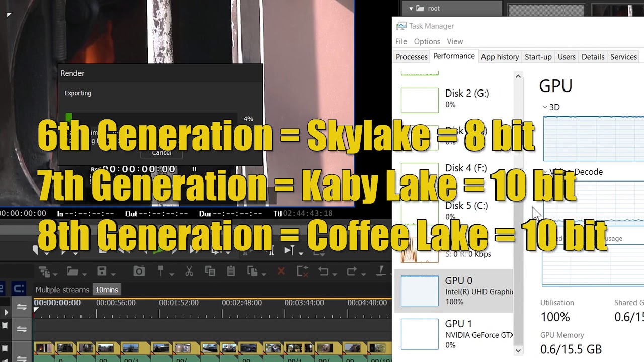Click ruler at 00:01:52:00 mark
This screenshot has width=644, height=362.
[x=179, y=303]
